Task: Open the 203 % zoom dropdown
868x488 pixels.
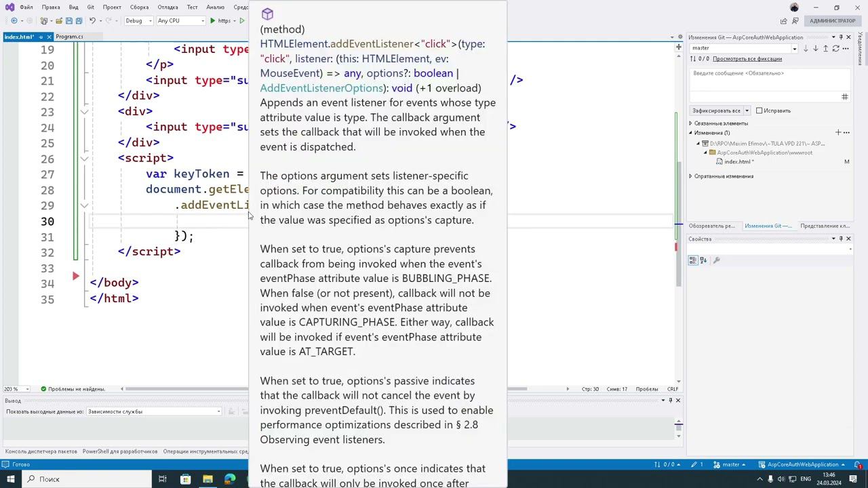Action: click(x=17, y=389)
